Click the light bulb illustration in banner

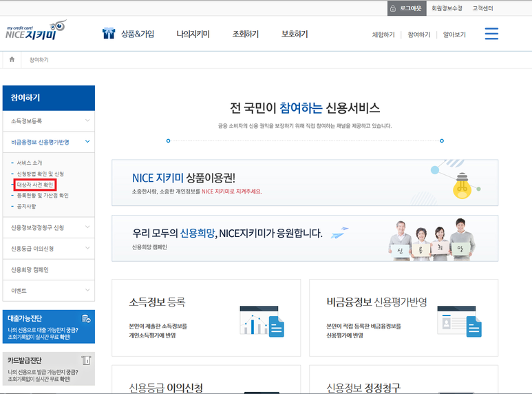tap(462, 186)
